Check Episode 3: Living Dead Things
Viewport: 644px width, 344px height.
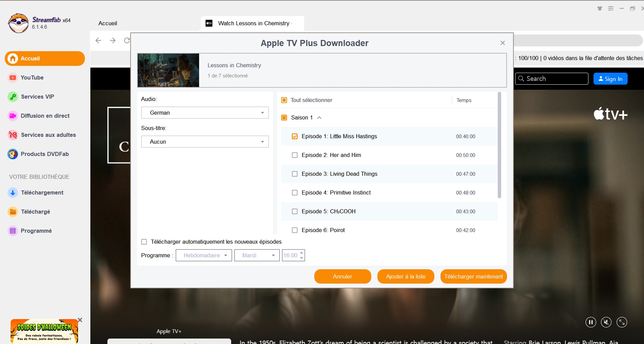(295, 174)
